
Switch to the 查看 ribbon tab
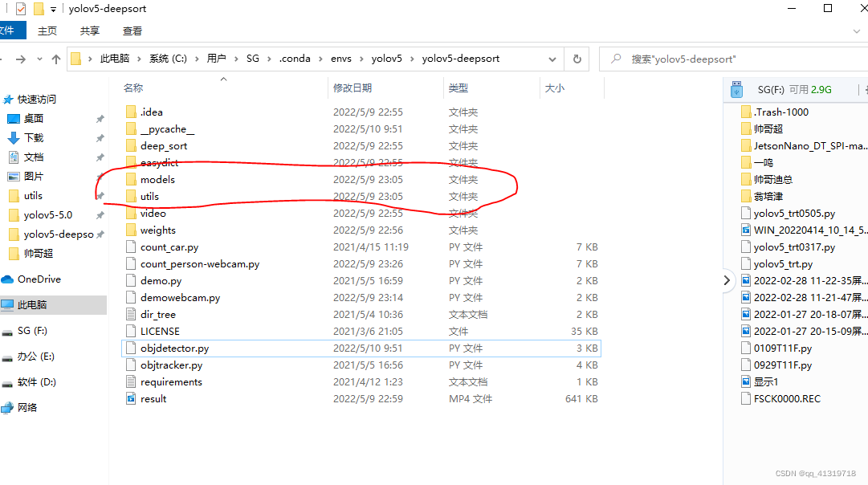[132, 31]
